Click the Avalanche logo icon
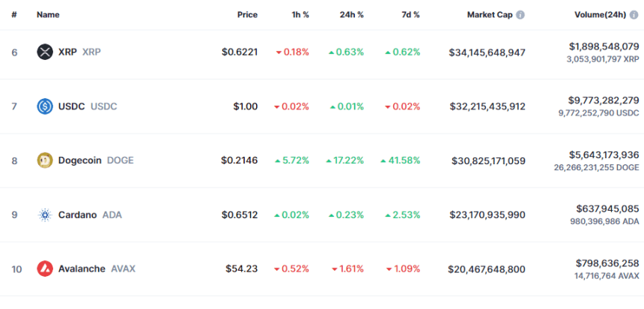 tap(45, 269)
